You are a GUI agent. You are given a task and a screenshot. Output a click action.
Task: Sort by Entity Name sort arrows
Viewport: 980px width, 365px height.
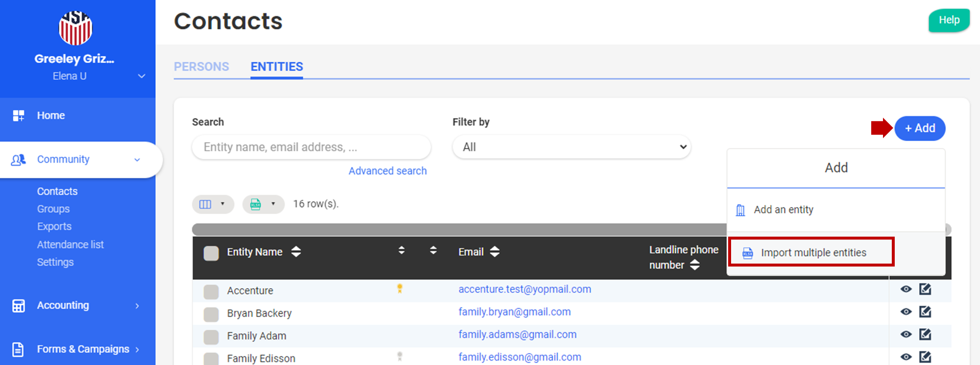tap(296, 252)
